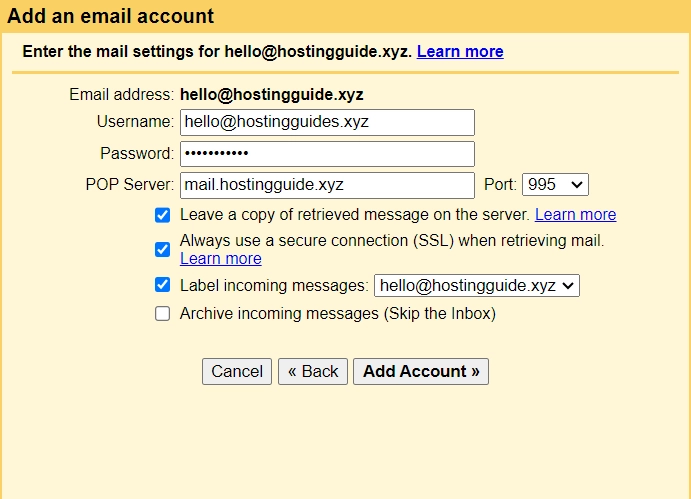
Task: Open the Learn more link under SSL option
Action: point(221,258)
